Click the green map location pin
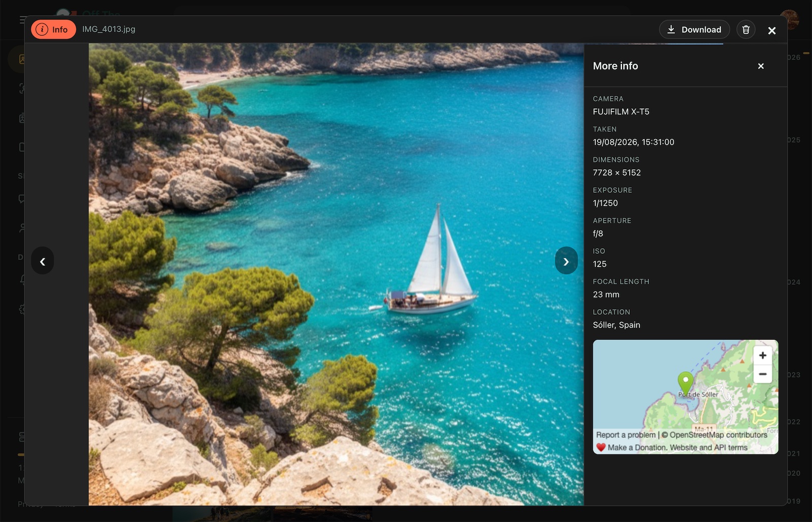The image size is (812, 522). pyautogui.click(x=686, y=383)
